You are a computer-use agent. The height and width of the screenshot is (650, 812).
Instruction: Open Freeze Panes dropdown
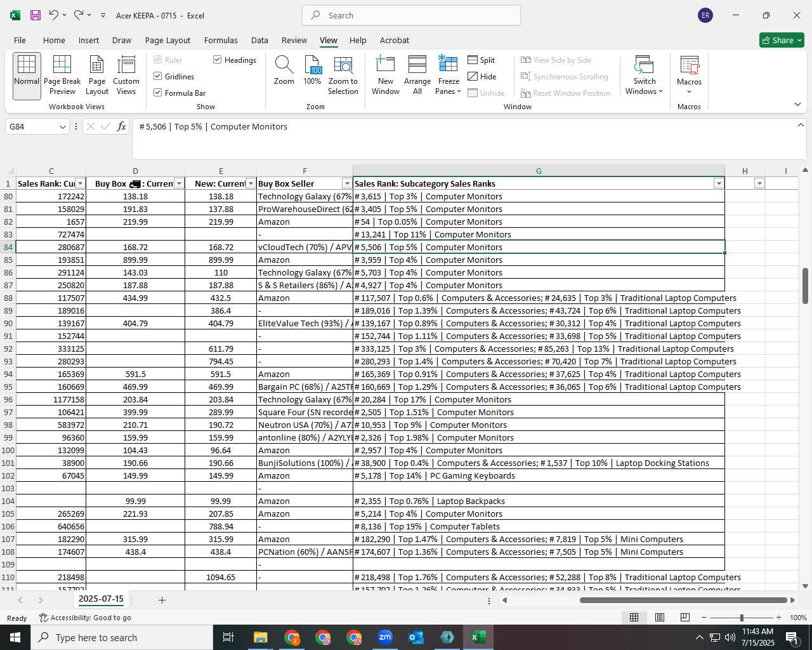449,76
